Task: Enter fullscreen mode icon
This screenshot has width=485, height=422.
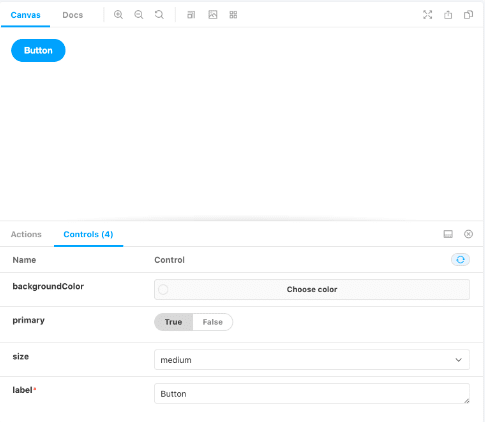Action: pyautogui.click(x=428, y=15)
